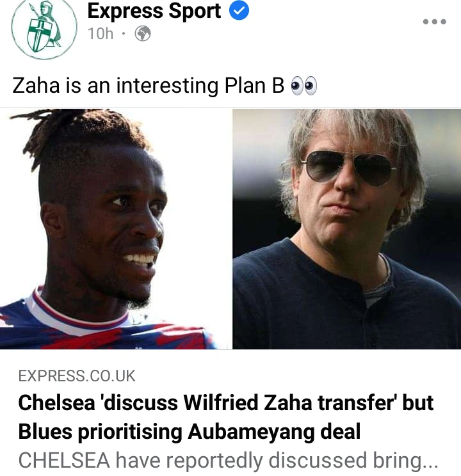Click the EXPRESS.CO.UK source domain
Screen dimensions: 461x476
coord(77,376)
